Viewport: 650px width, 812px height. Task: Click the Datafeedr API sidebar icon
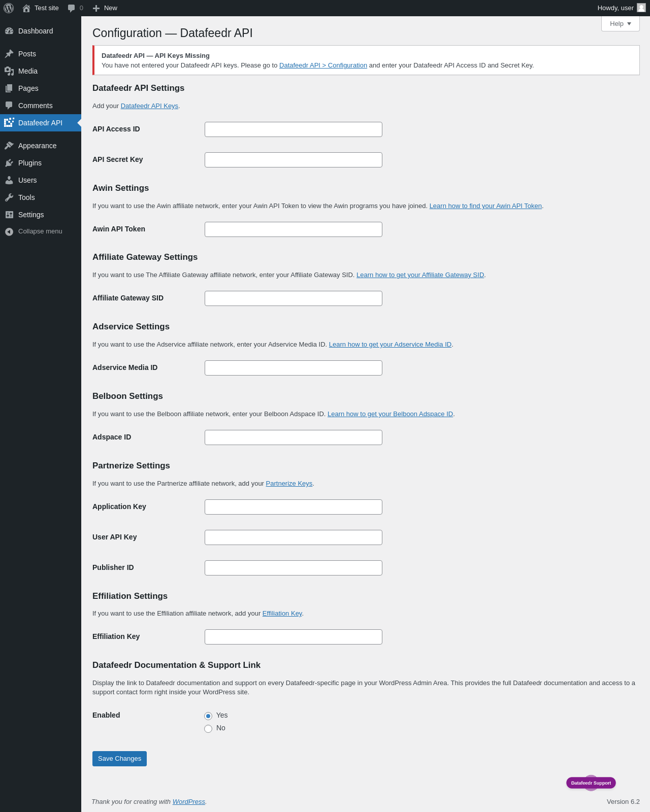[9, 123]
